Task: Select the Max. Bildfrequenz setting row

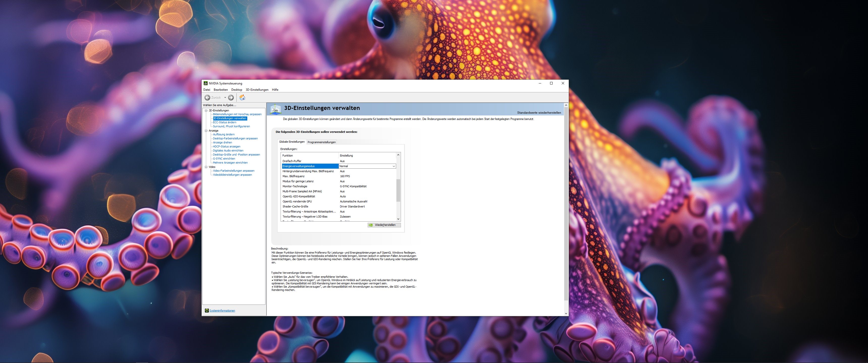Action: 293,176
